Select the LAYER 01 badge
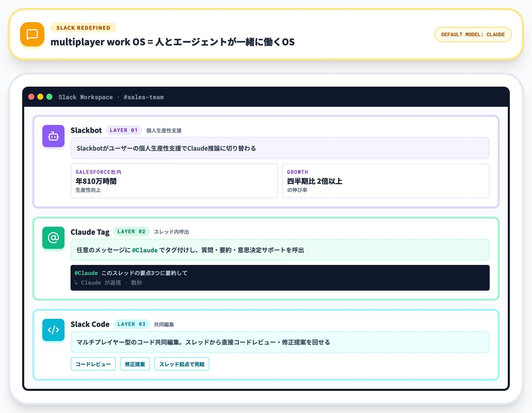532x413 pixels. click(x=124, y=130)
